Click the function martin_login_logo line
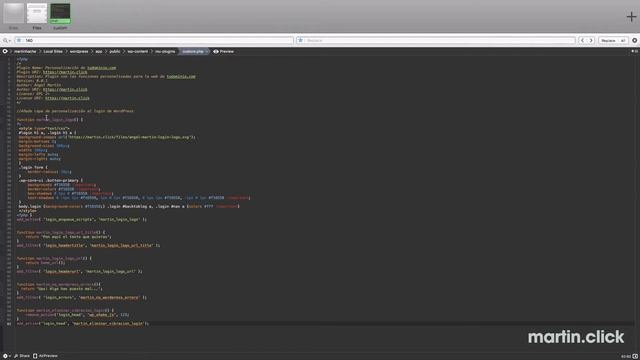 click(50, 120)
